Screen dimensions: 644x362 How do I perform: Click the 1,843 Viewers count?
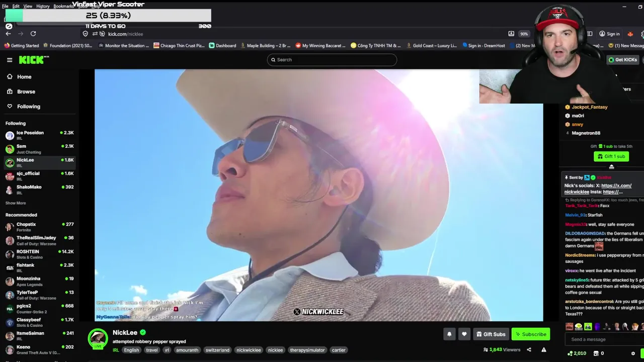point(502,349)
